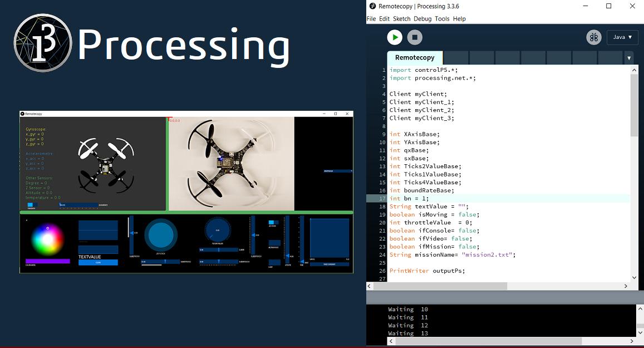Image resolution: width=644 pixels, height=348 pixels.
Task: Click the circular joystick control
Action: point(161,235)
